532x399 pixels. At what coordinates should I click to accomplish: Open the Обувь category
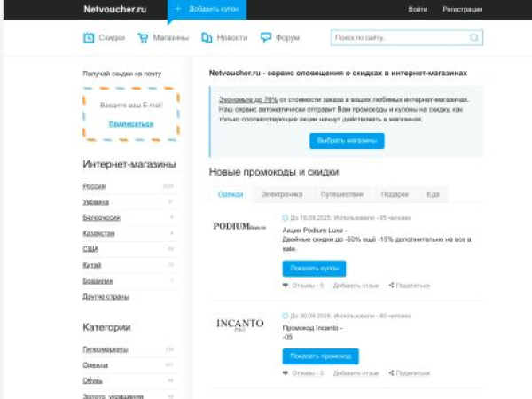click(92, 380)
